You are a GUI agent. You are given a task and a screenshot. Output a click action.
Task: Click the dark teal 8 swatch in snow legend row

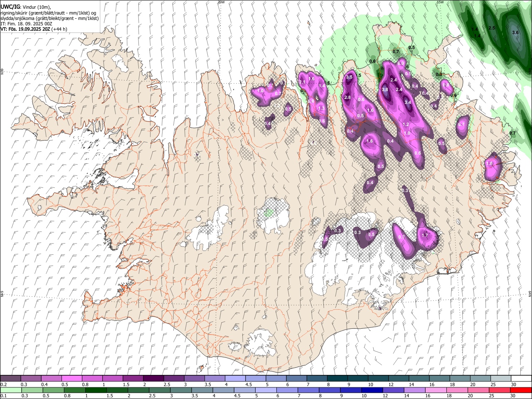pyautogui.click(x=337, y=378)
